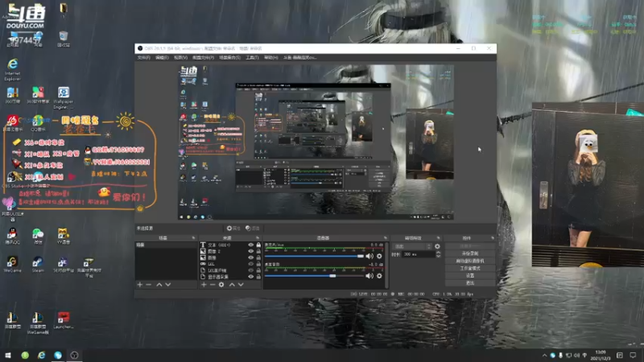Open Windows Start menu
Viewport: 644px width, 362px height.
[8, 355]
